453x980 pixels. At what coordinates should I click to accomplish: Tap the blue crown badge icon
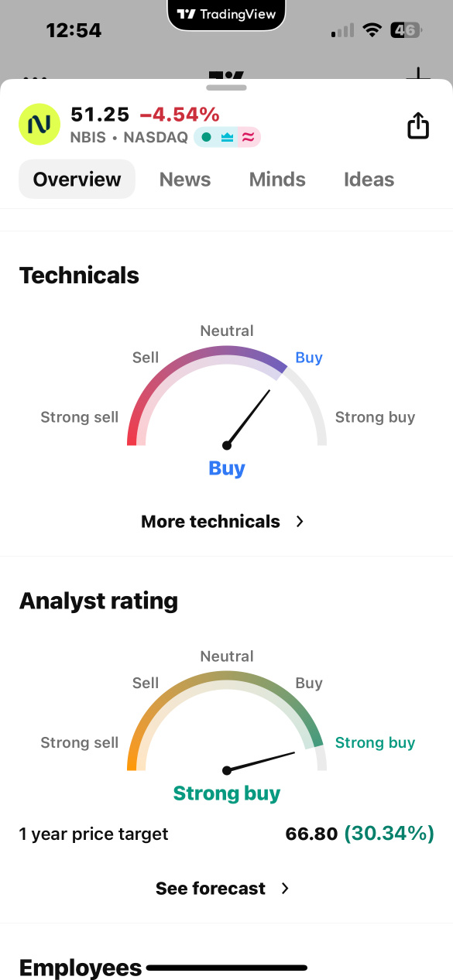(227, 138)
